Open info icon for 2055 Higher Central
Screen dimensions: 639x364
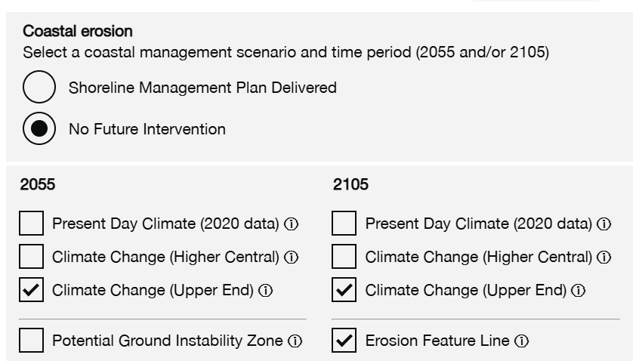[x=292, y=258]
